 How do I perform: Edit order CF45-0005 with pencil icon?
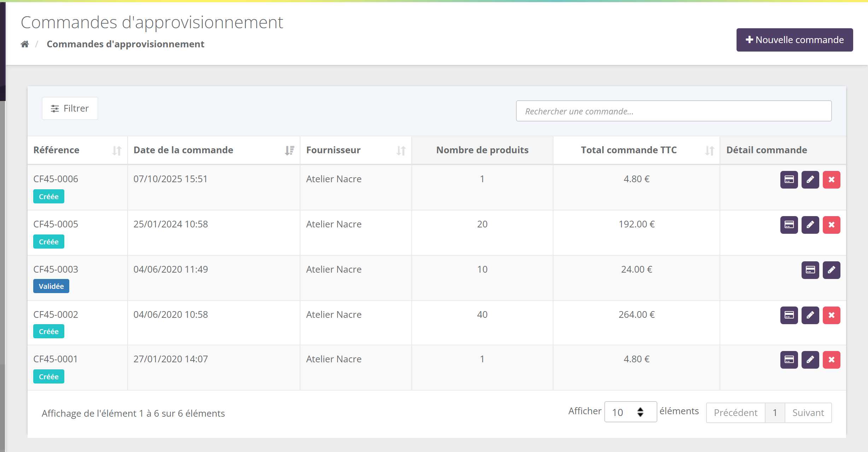point(810,225)
